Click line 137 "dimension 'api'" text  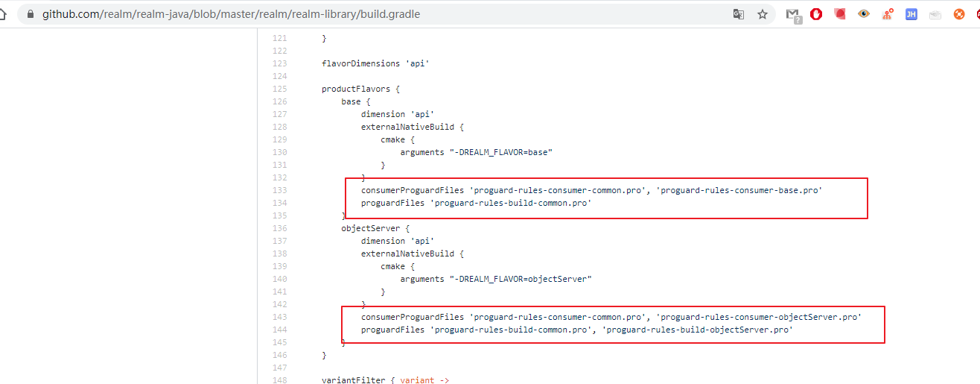coord(398,241)
